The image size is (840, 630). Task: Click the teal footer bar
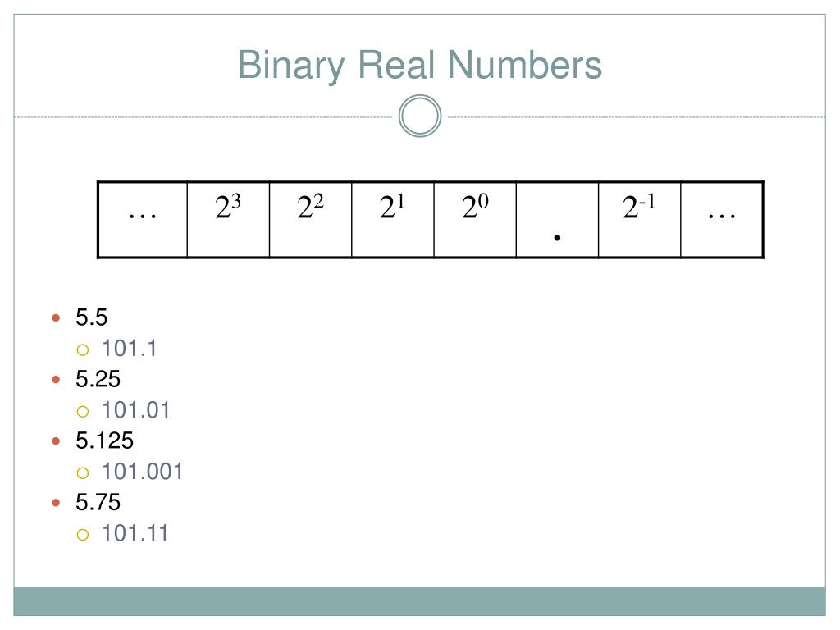[419, 601]
